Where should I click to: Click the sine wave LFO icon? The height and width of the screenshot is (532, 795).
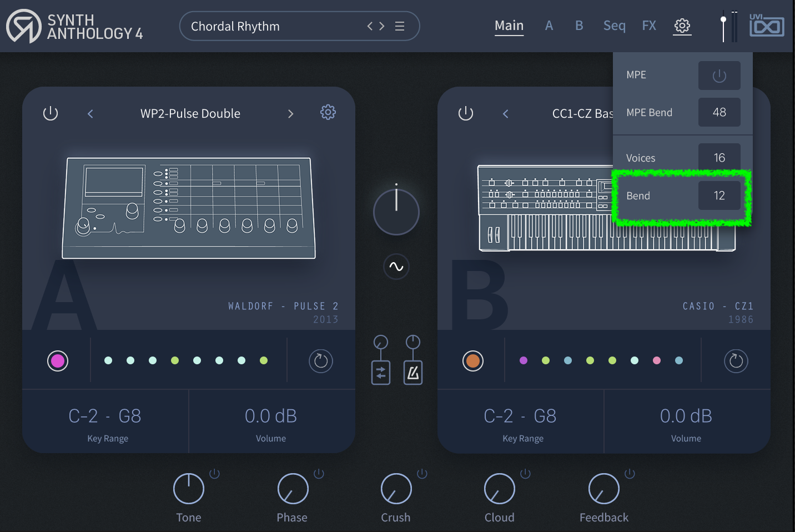click(x=396, y=267)
